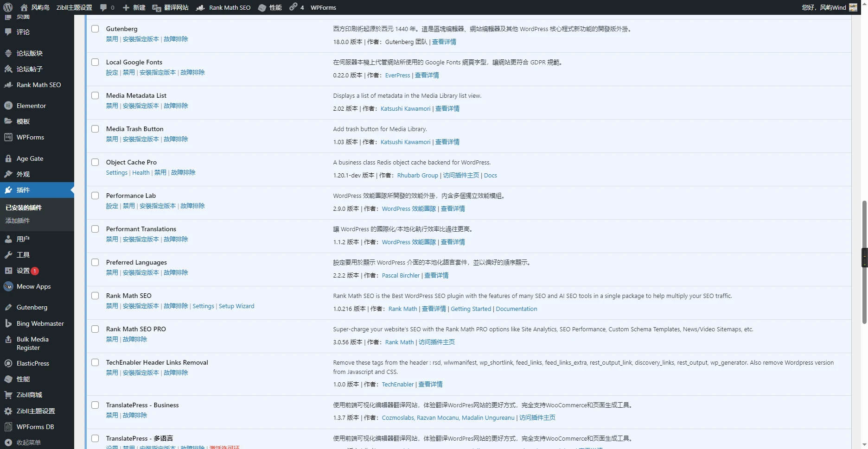Click the user avatar in top right
The width and height of the screenshot is (868, 449).
tap(853, 7)
